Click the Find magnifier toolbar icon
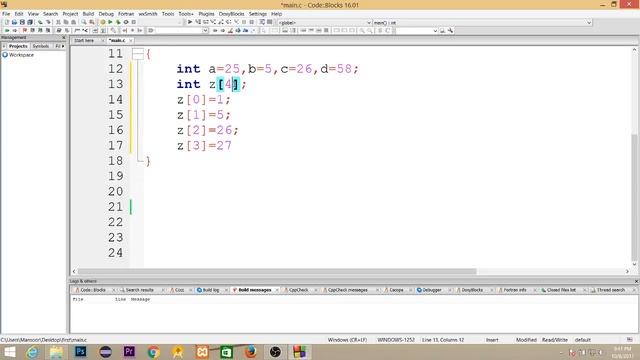The width and height of the screenshot is (640, 360). click(84, 22)
